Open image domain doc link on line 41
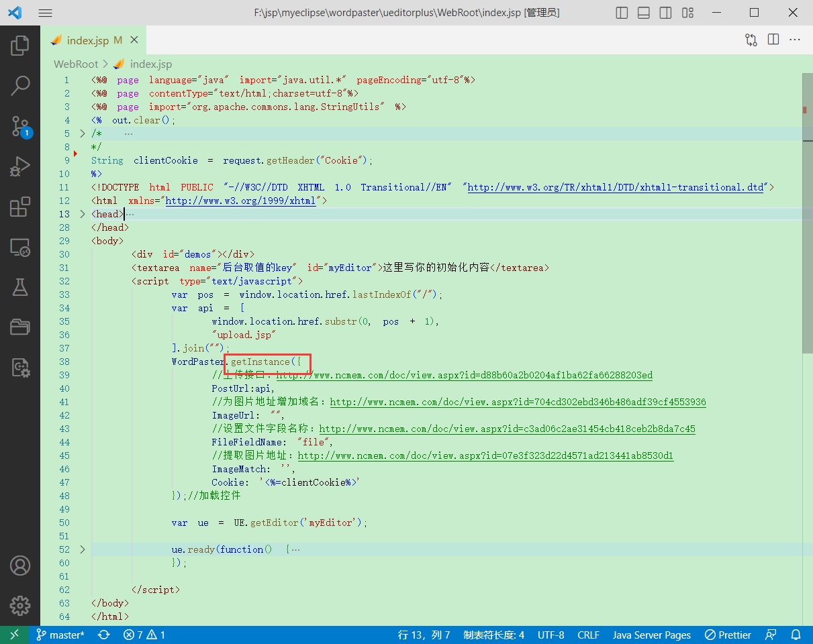 pyautogui.click(x=518, y=402)
